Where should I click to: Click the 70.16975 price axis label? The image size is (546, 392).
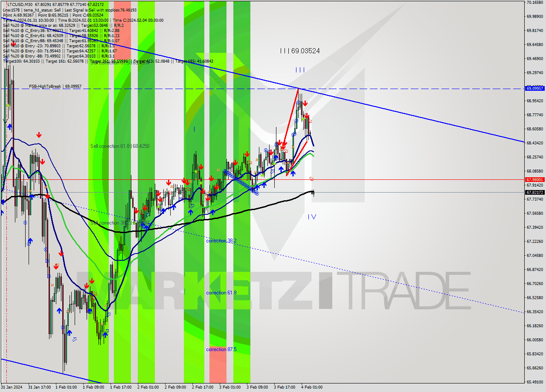click(x=535, y=3)
